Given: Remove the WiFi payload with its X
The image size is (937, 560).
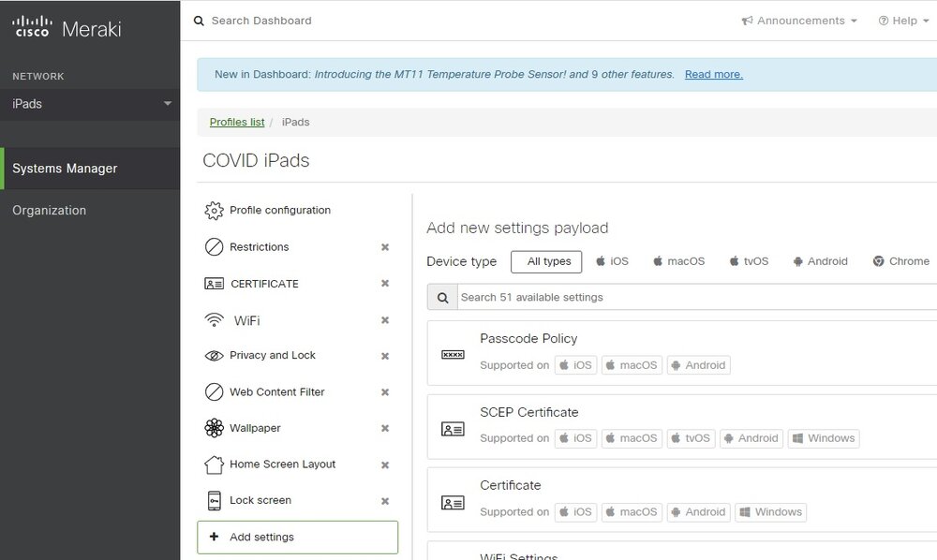Looking at the screenshot, I should click(x=385, y=320).
